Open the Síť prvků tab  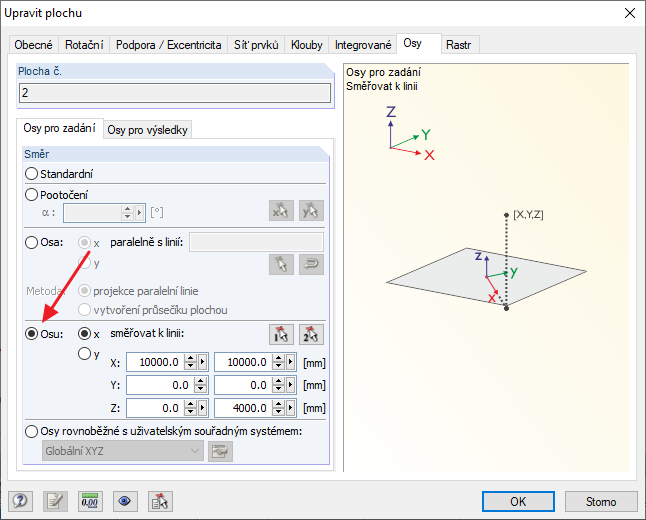(x=256, y=45)
